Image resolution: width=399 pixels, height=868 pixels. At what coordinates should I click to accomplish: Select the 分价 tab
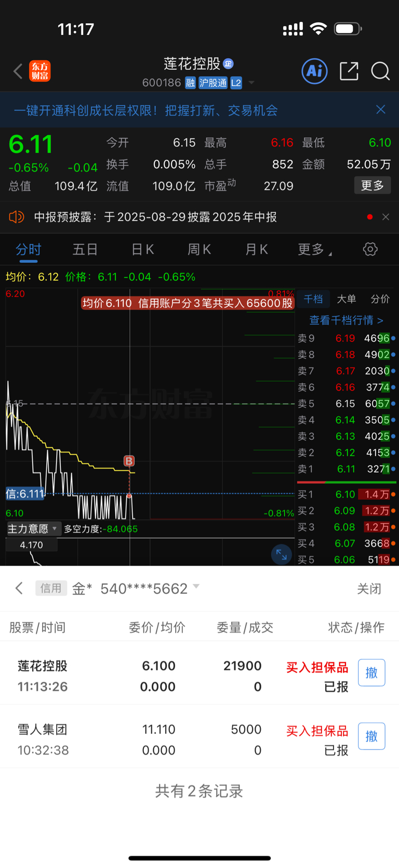point(380,299)
